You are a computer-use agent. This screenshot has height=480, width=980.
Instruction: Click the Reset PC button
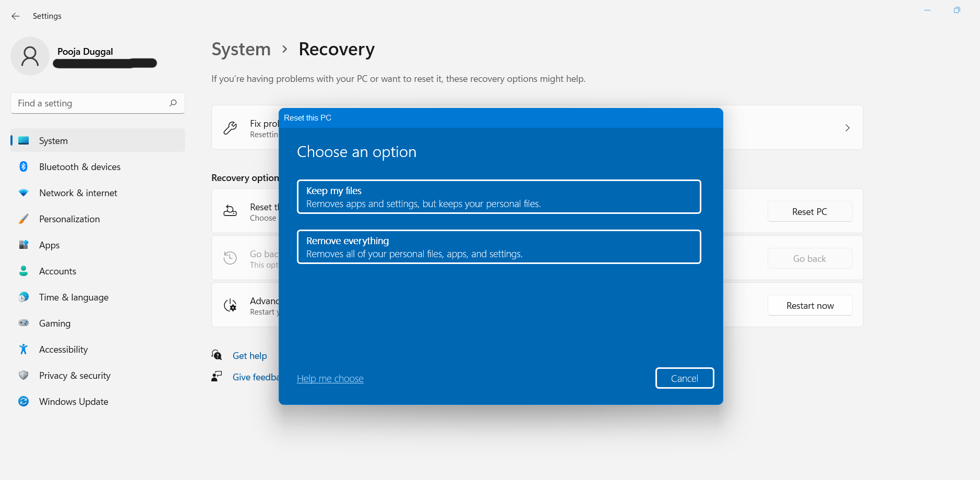coord(810,211)
